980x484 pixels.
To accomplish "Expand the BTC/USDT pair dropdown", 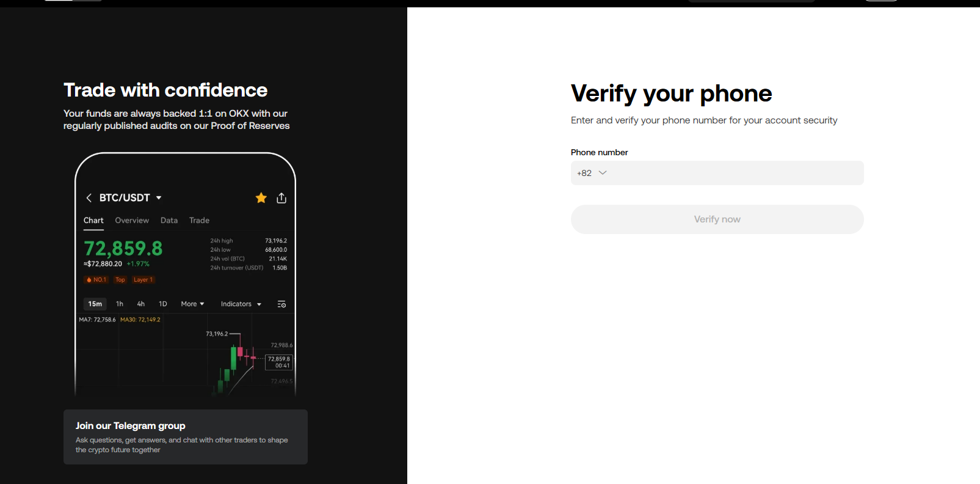I will (159, 198).
